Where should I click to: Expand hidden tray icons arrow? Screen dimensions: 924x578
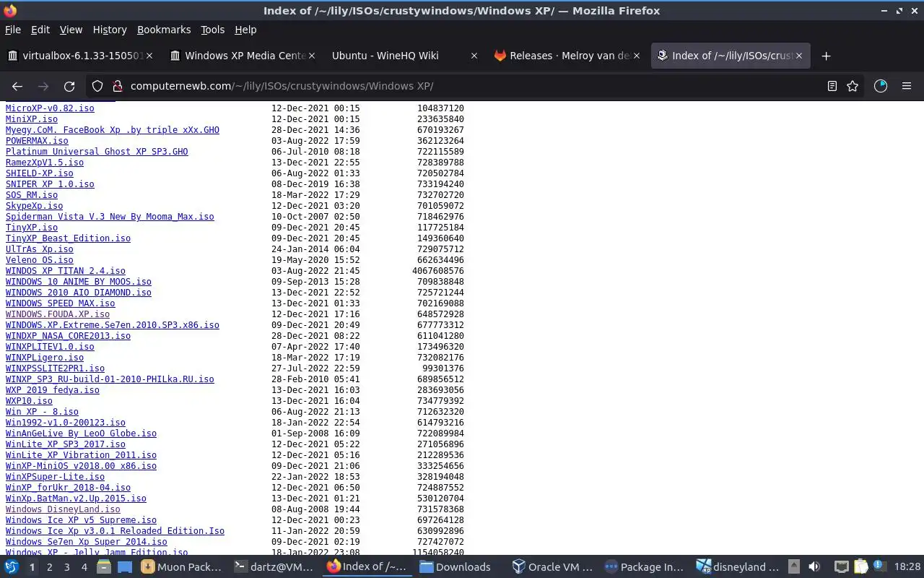tap(793, 567)
